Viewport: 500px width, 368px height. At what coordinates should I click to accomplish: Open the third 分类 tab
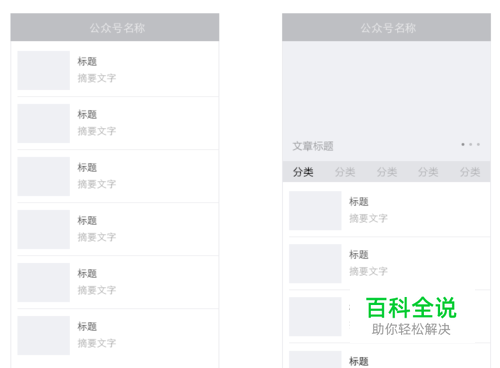click(x=387, y=172)
